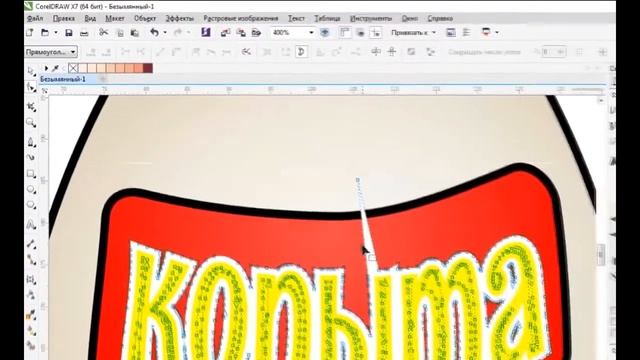Select the Artistic Media tool
The image size is (640, 360).
31,157
